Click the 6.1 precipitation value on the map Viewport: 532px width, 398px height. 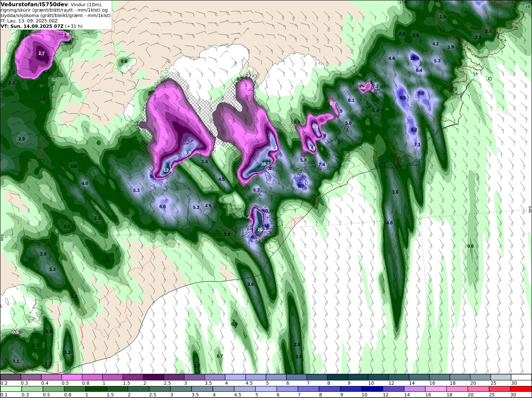point(351,101)
